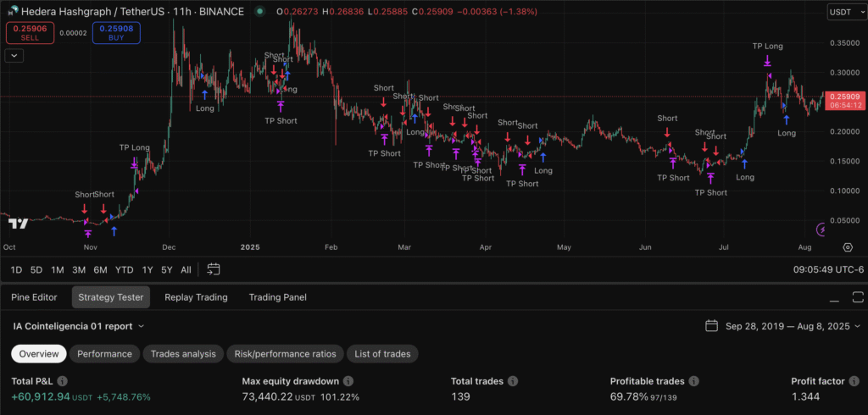
Task: Click the 0.35000 price axis label
Action: click(x=845, y=42)
